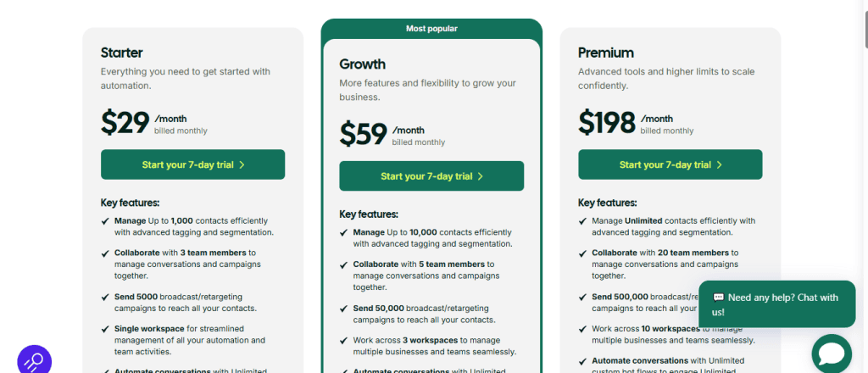The width and height of the screenshot is (868, 373).
Task: Click the $59 price on Growth plan
Action: point(363,135)
